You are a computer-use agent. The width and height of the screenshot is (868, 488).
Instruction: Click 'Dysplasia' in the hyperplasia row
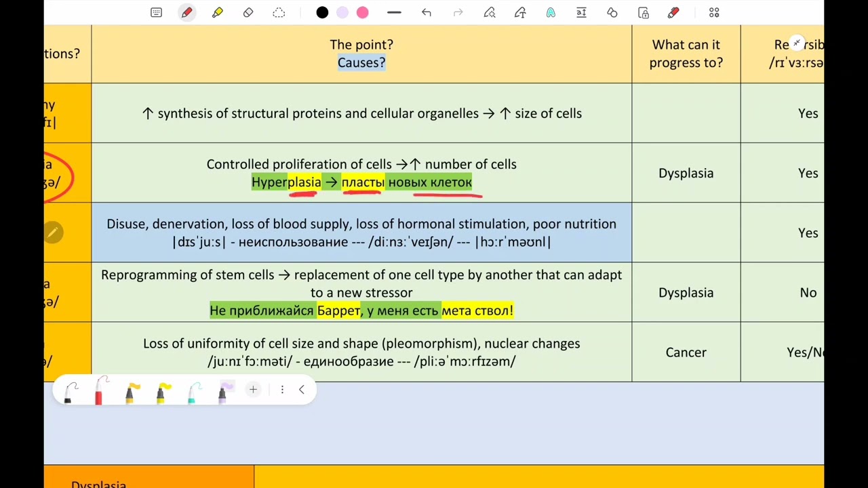click(686, 173)
